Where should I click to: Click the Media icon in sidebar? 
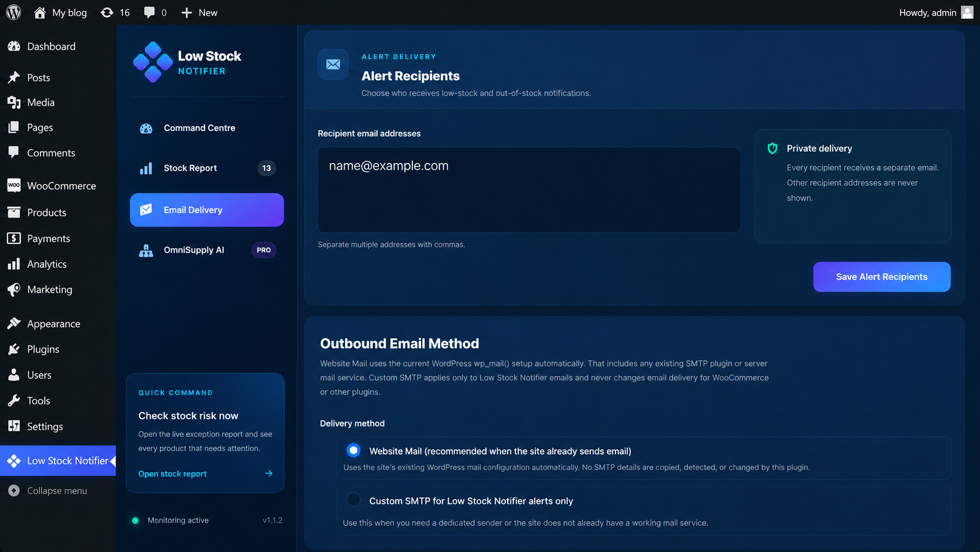(x=14, y=102)
